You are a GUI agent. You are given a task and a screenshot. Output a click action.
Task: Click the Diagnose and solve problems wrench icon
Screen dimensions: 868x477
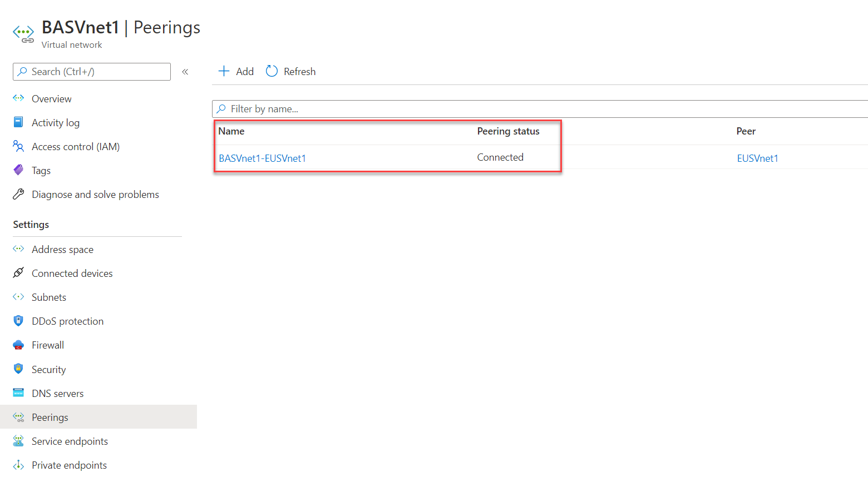tap(18, 194)
